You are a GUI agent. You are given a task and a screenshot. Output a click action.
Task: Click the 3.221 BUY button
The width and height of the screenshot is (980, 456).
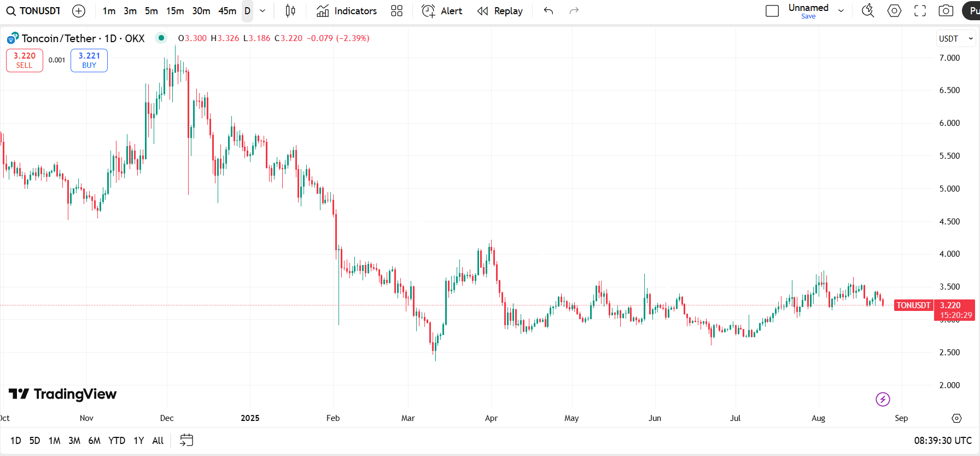pos(89,60)
